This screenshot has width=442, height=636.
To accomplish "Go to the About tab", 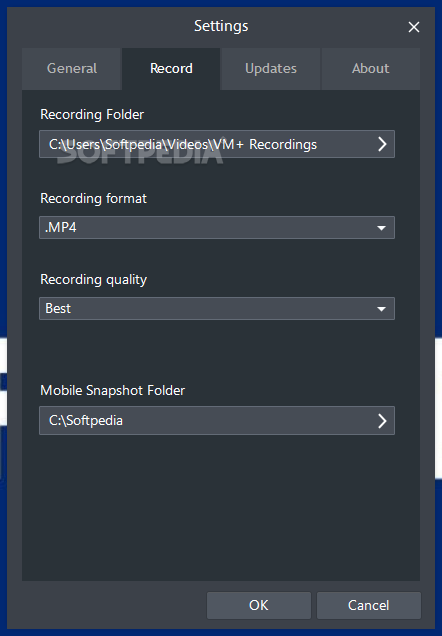I will pos(371,69).
